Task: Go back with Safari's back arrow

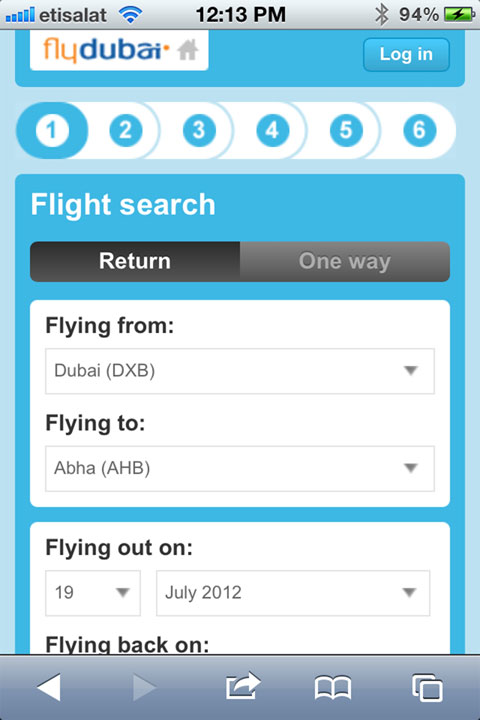Action: 49,687
